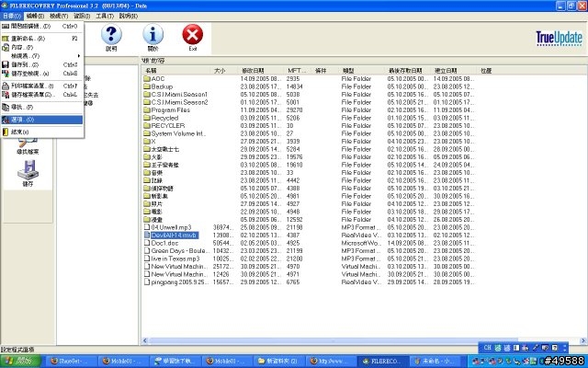Click the folder icon of X
The width and height of the screenshot is (588, 368).
point(147,141)
